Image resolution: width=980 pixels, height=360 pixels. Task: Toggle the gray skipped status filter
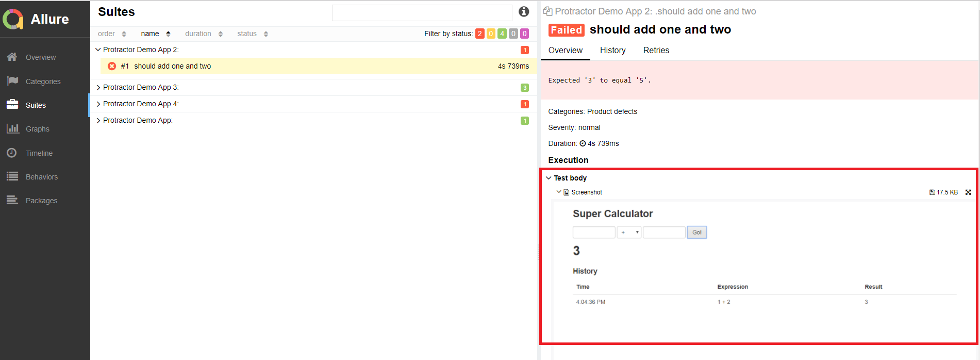click(x=513, y=34)
